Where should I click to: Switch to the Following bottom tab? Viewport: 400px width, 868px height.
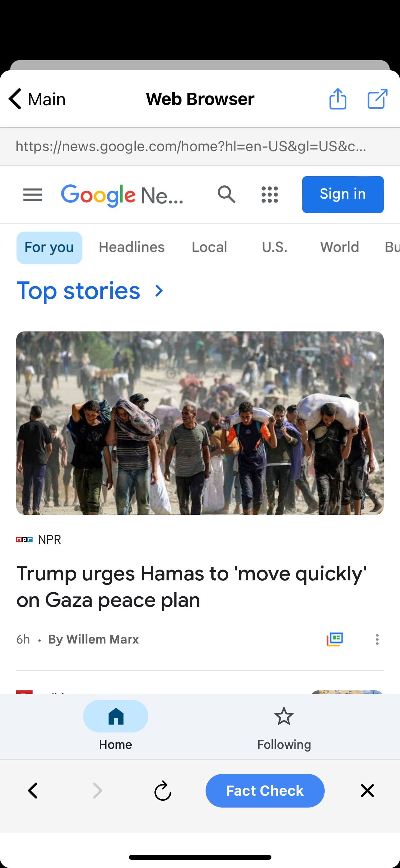[284, 726]
